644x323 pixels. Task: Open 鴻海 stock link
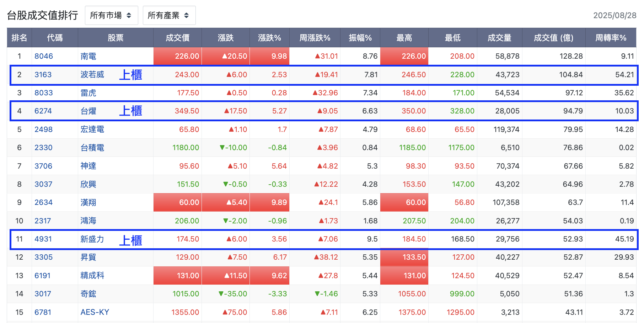coord(88,221)
